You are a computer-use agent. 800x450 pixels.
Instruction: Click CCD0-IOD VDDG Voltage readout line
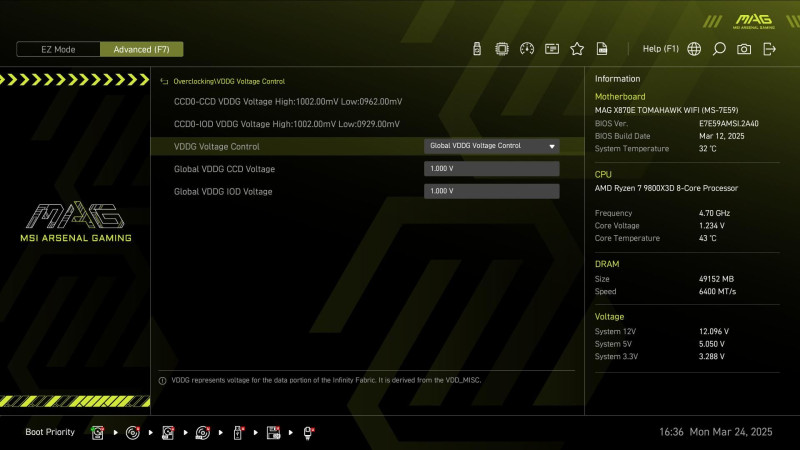287,124
